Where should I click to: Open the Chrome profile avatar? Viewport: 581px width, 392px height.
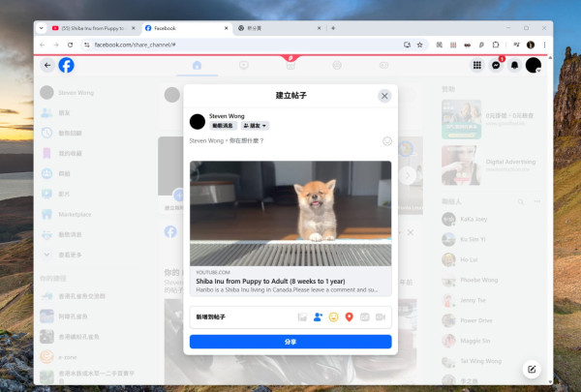(x=531, y=45)
